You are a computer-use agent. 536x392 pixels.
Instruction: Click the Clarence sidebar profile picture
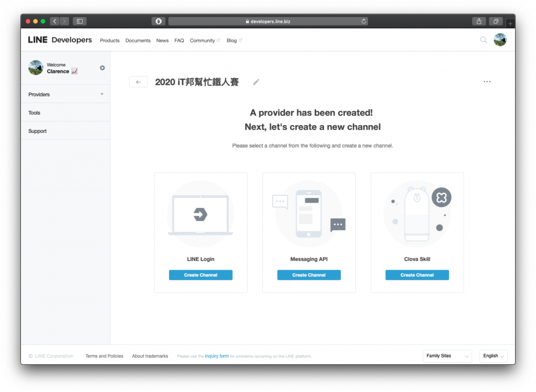pos(36,68)
